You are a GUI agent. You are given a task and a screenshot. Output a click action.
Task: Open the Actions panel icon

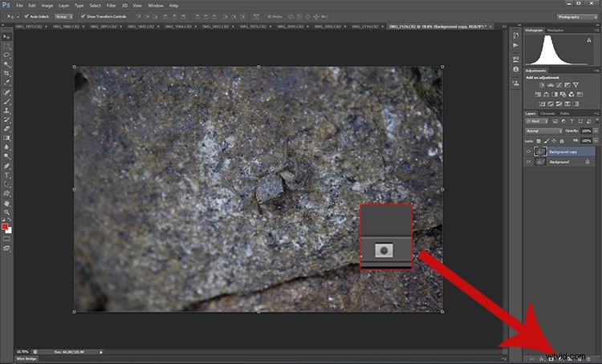[x=515, y=45]
